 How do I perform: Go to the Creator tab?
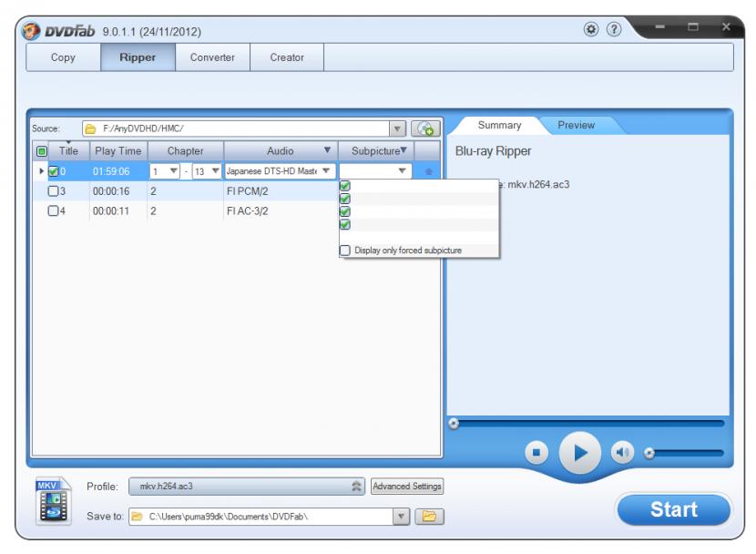click(x=287, y=57)
